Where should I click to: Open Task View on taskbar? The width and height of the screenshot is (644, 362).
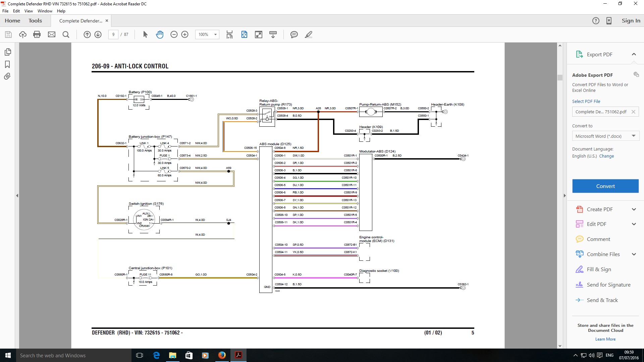[140, 355]
